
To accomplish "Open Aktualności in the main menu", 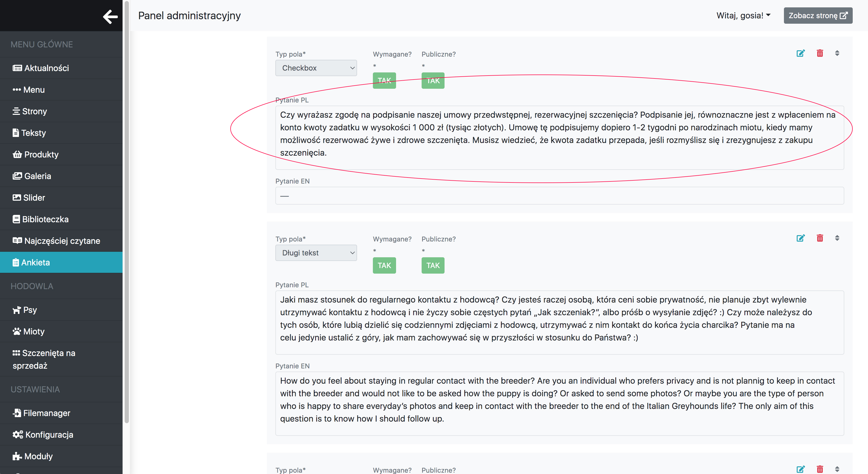I will click(x=46, y=68).
